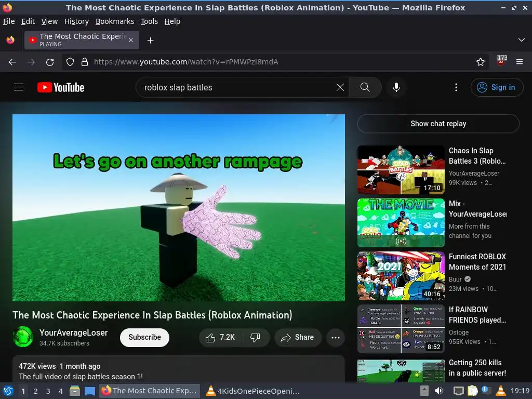The width and height of the screenshot is (532, 399).
Task: Open Funniest ROBLOX Moments of 2021 thumbnail
Action: 401,276
